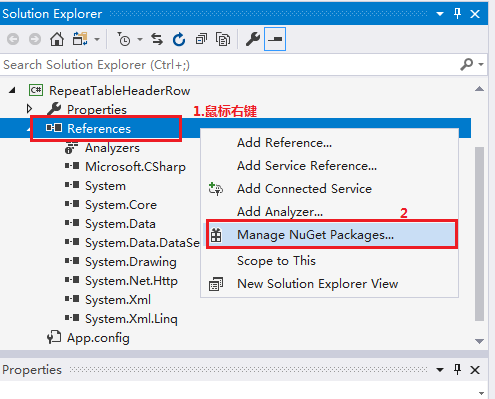Click the Search Solution Explorer field

point(230,65)
